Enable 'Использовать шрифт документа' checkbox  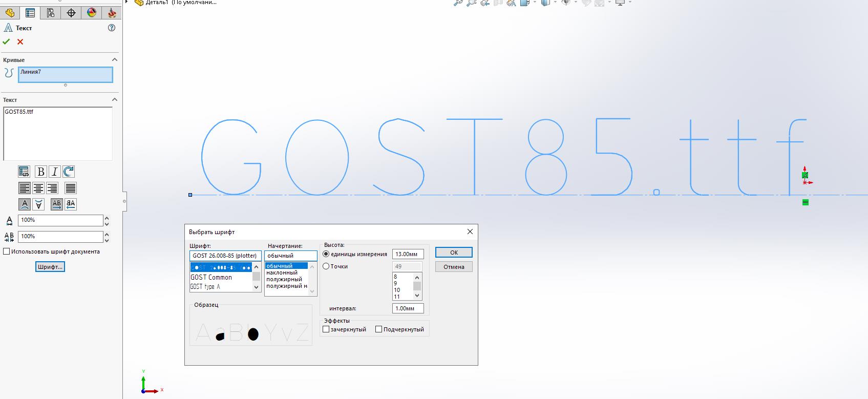pyautogui.click(x=7, y=251)
